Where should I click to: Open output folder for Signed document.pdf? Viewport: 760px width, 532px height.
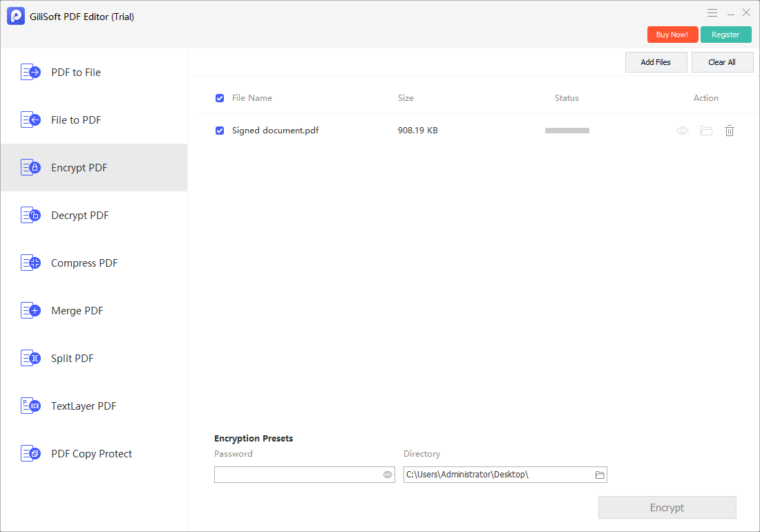coord(706,131)
